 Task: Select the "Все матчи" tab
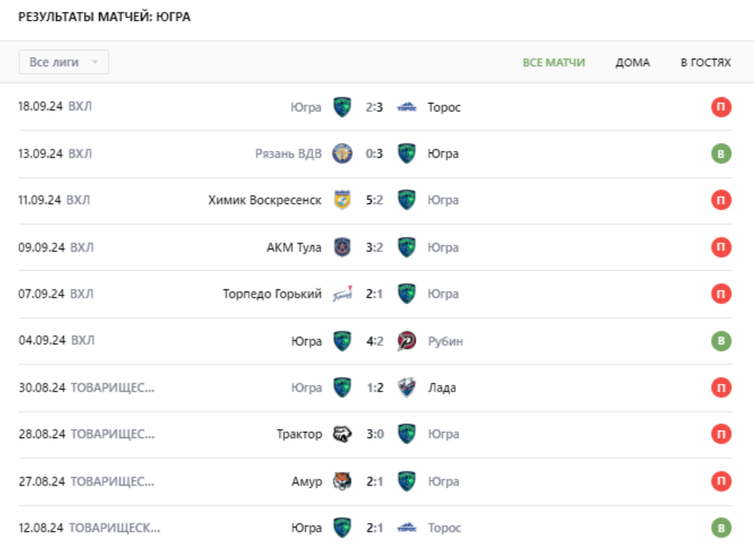pos(554,62)
